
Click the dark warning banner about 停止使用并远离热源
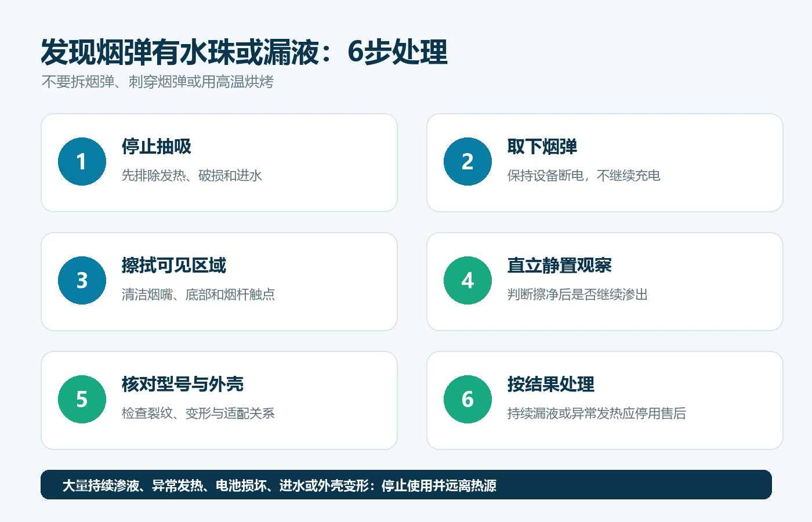click(406, 485)
